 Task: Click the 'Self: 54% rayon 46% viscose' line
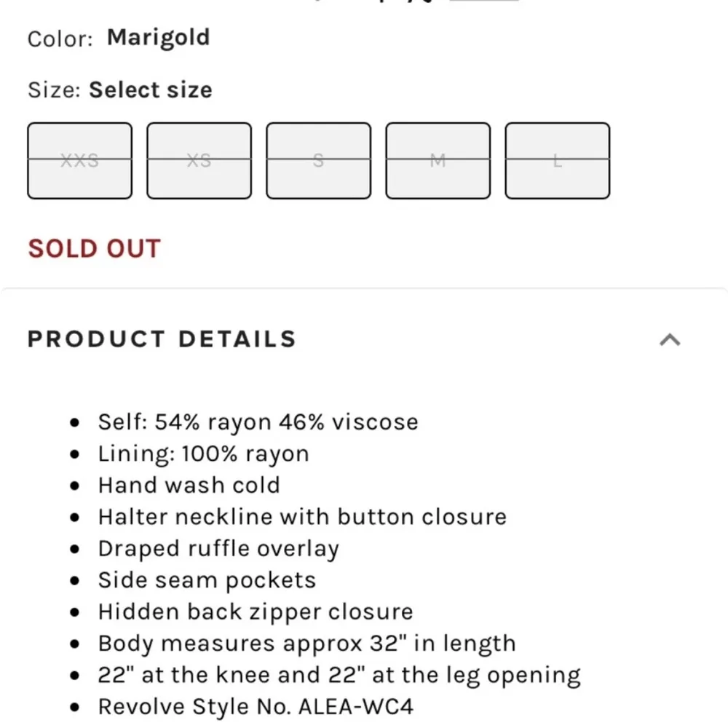[258, 422]
